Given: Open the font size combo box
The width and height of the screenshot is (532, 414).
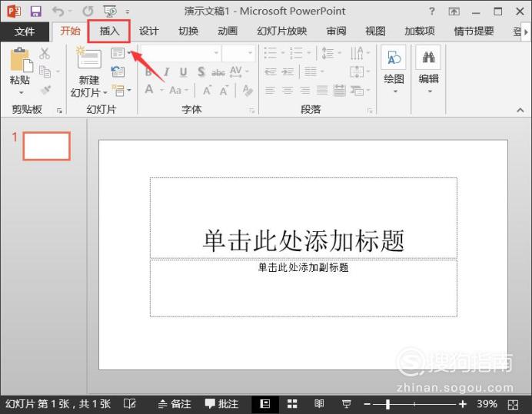Looking at the screenshot, I should 238,53.
